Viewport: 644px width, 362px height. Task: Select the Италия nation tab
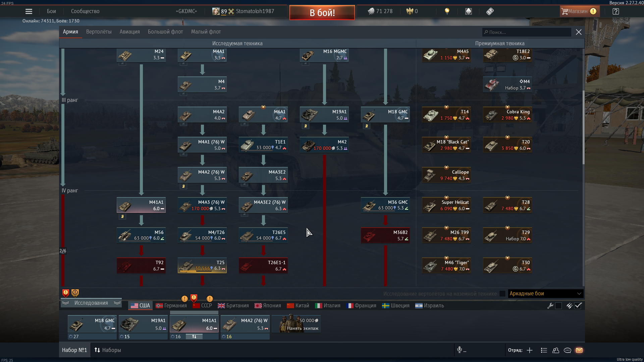pyautogui.click(x=328, y=306)
